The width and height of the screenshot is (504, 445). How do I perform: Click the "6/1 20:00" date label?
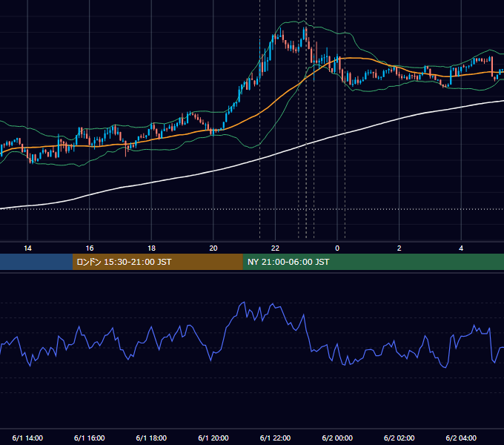213,438
